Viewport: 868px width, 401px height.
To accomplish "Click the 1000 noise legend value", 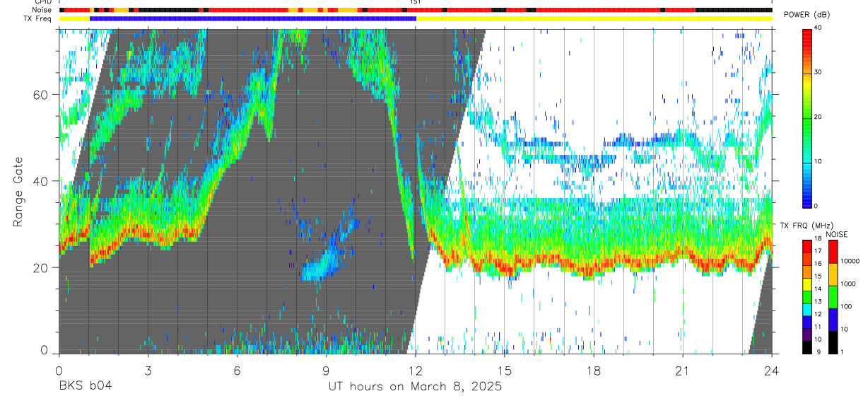I will tap(848, 284).
